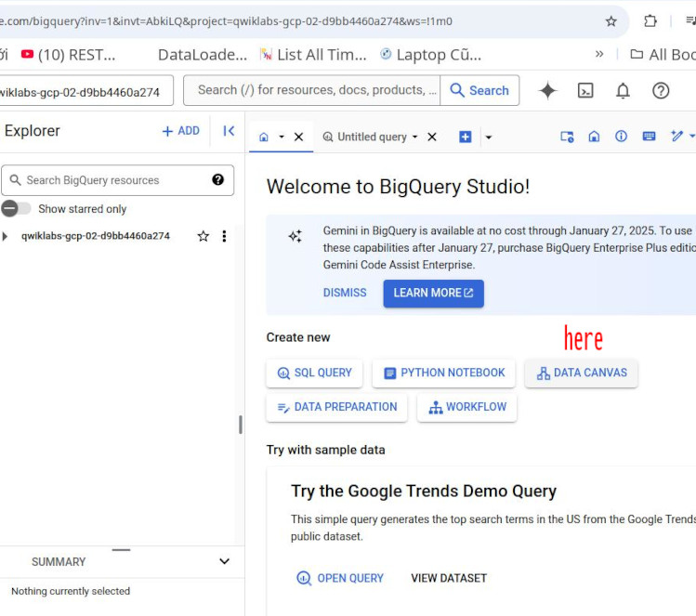Activate the Cloud Shell terminal icon

585,90
